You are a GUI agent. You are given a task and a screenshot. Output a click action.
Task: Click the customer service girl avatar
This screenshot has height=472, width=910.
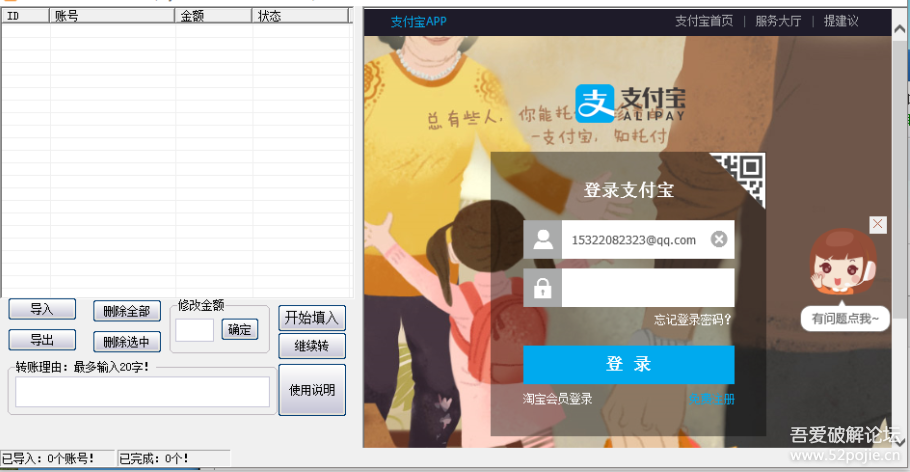843,262
